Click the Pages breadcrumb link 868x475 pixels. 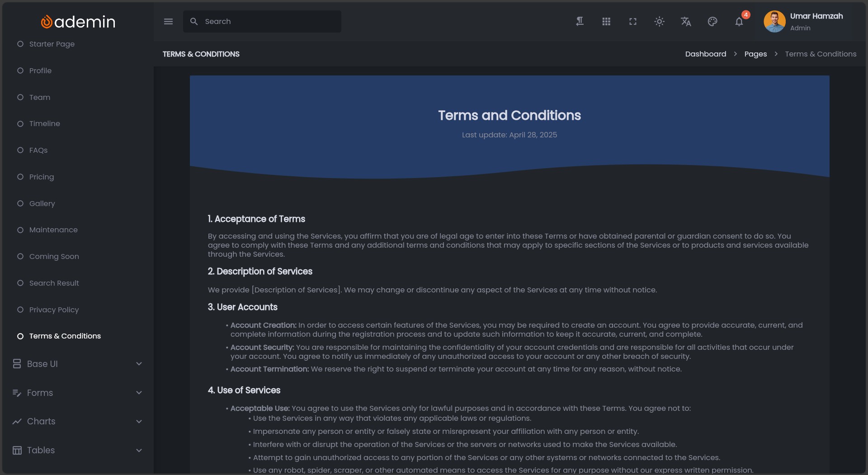click(x=755, y=54)
